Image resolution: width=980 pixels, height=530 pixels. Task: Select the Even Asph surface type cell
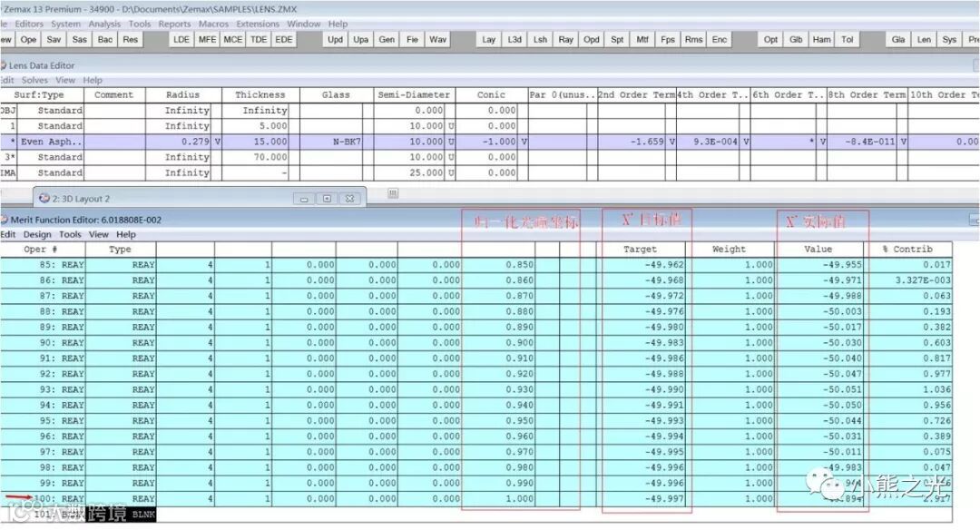pos(50,142)
